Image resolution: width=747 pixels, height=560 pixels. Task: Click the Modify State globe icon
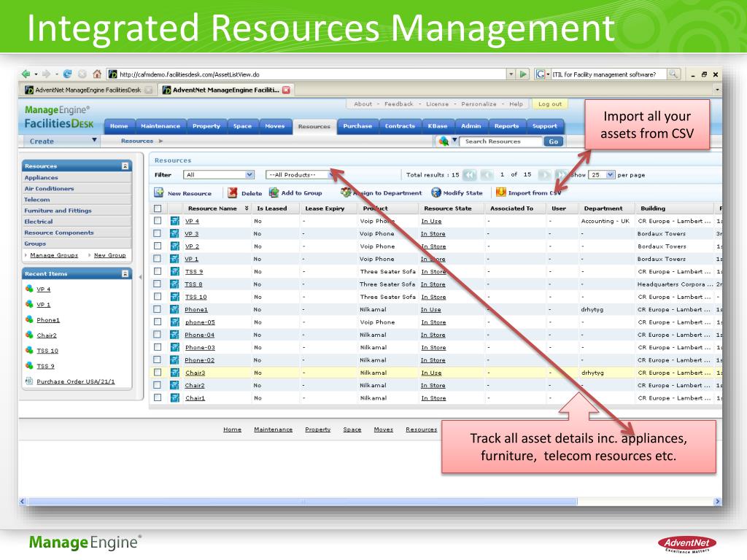click(436, 192)
